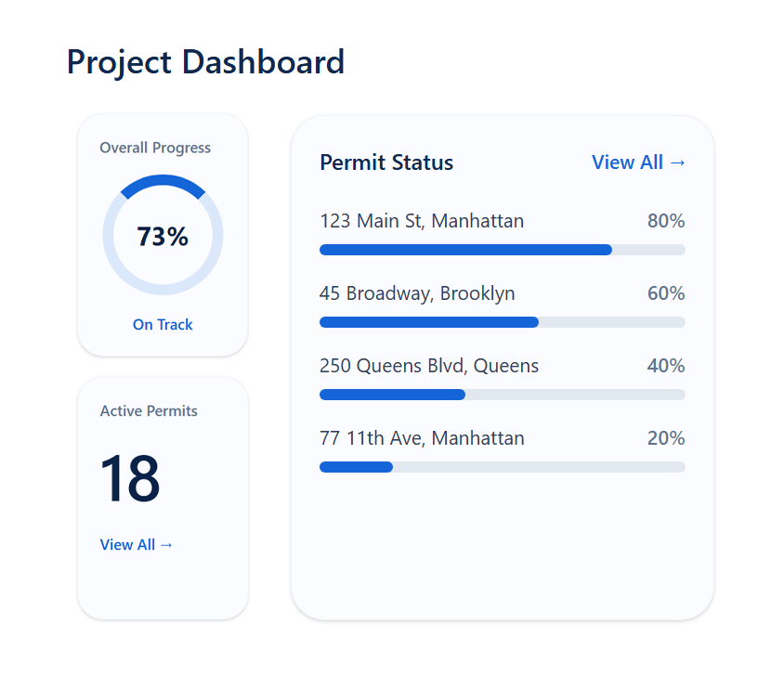Click the 123 Main St progress bar
This screenshot has width=784, height=675.
pyautogui.click(x=502, y=250)
